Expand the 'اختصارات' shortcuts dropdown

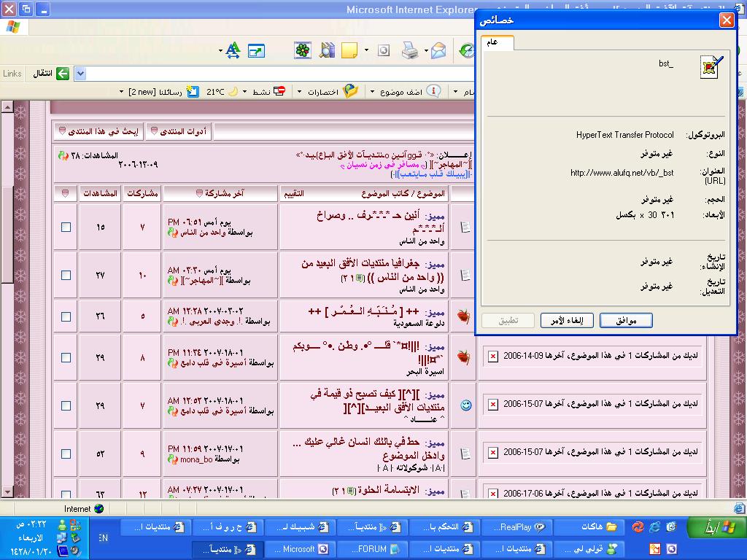(328, 92)
